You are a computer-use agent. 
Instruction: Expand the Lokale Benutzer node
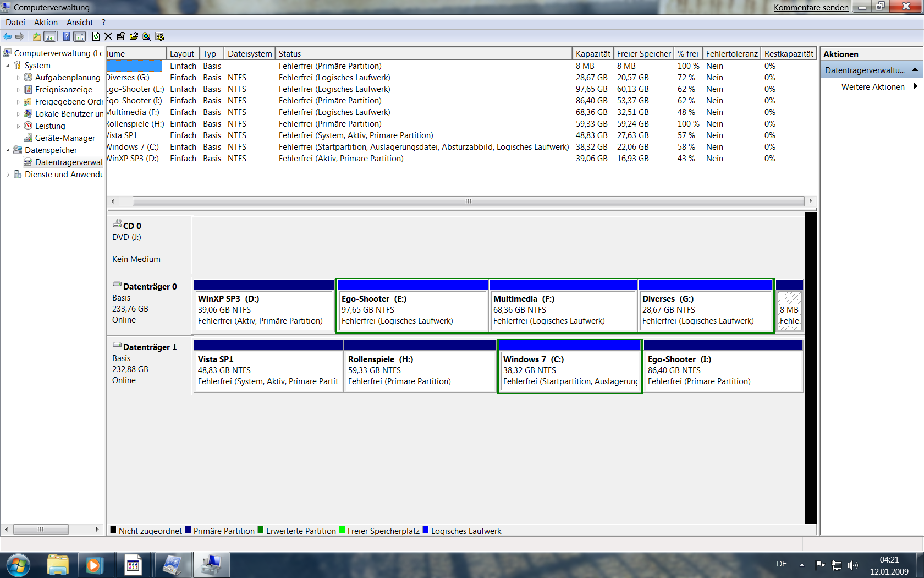tap(18, 114)
